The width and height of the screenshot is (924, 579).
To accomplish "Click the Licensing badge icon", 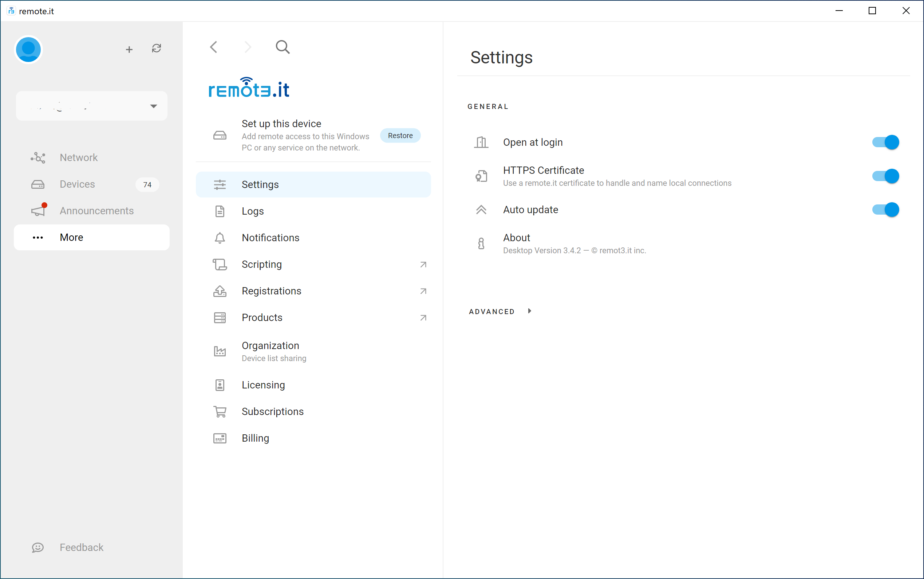I will [220, 385].
